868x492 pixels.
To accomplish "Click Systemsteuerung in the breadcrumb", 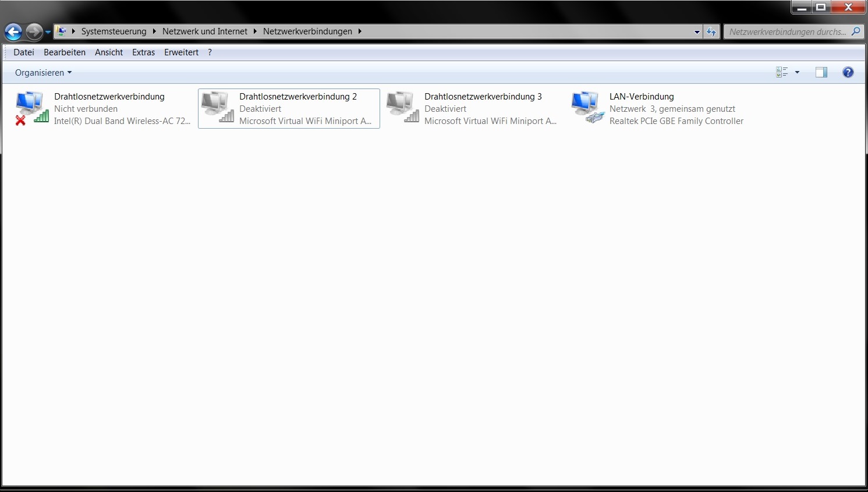I will 114,31.
